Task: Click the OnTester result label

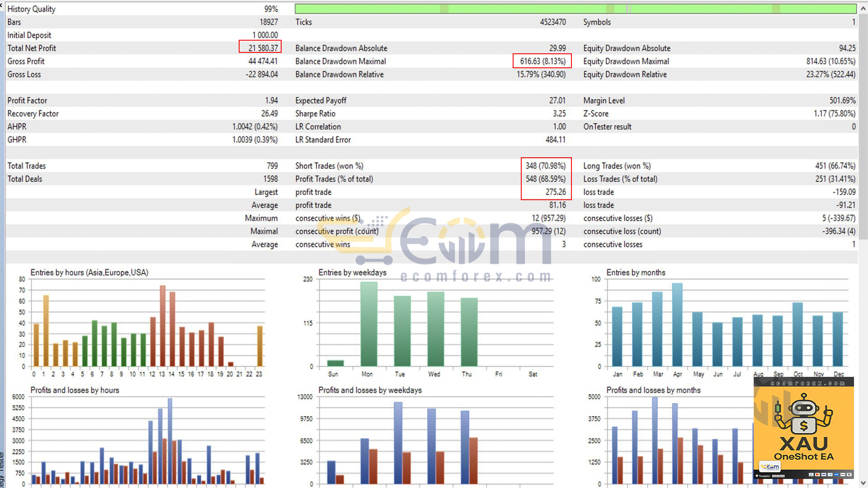Action: coord(607,127)
